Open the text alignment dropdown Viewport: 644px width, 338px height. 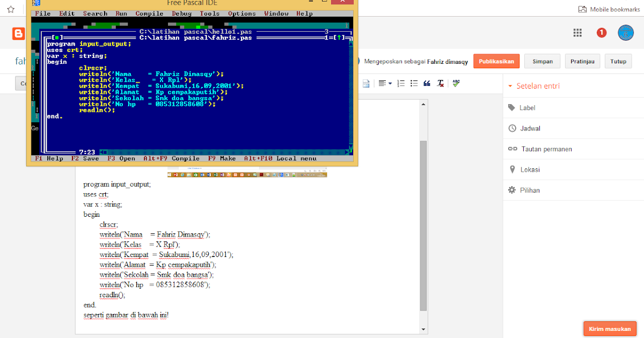tap(385, 83)
